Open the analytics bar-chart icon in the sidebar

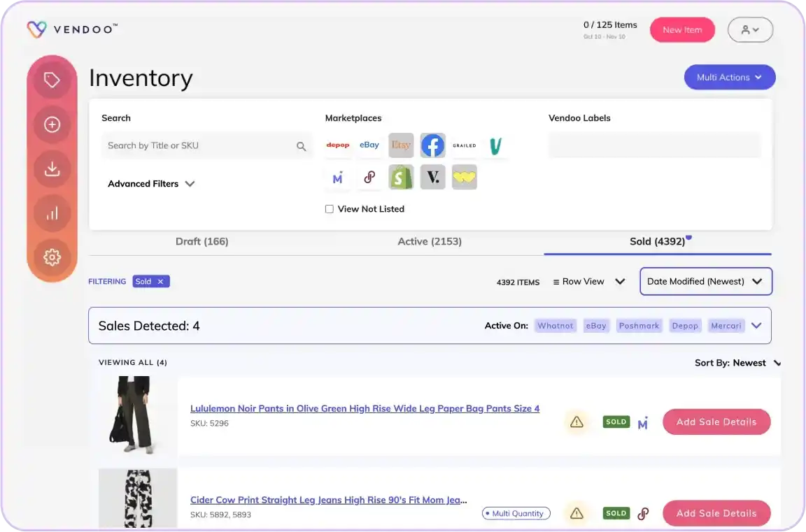[52, 213]
